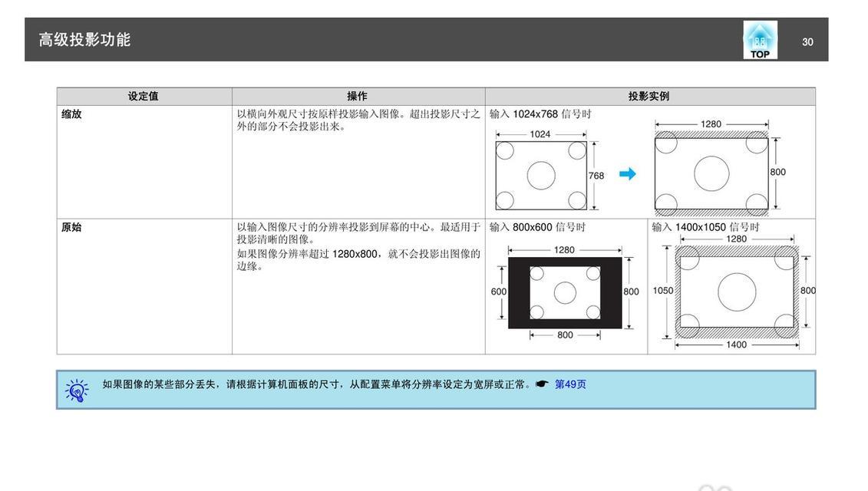Click the 1050 height label
The width and height of the screenshot is (868, 491).
[x=662, y=291]
